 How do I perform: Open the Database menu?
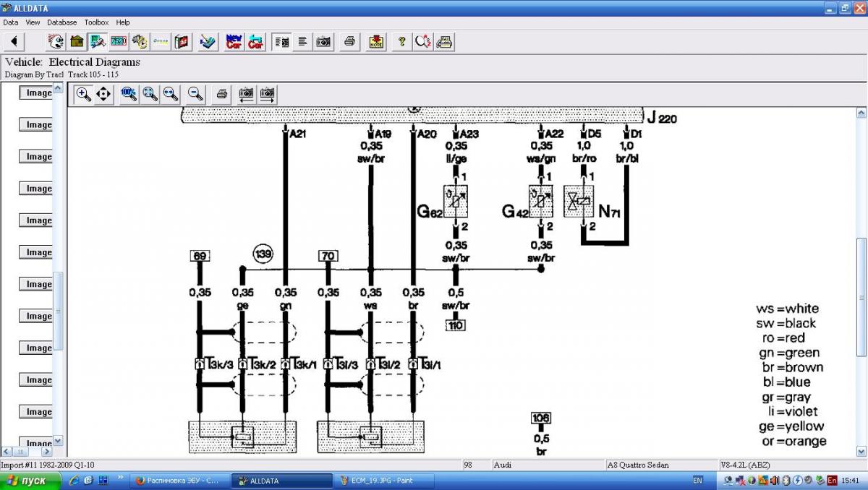(x=62, y=22)
